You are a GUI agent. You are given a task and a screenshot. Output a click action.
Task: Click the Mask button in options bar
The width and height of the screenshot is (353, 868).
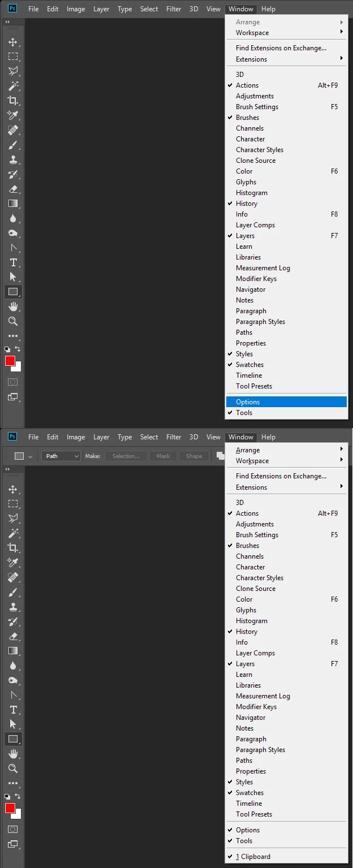coord(163,456)
